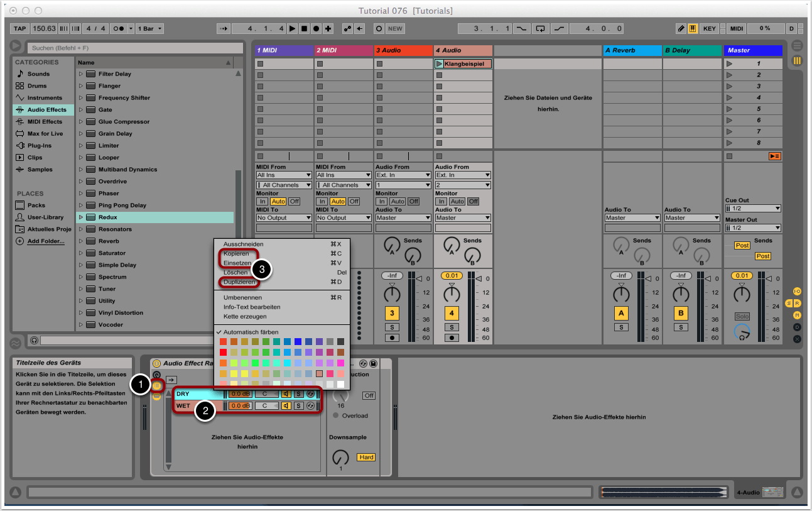The width and height of the screenshot is (812, 511).
Task: Toggle the WET chain speaker activator
Action: 286,406
